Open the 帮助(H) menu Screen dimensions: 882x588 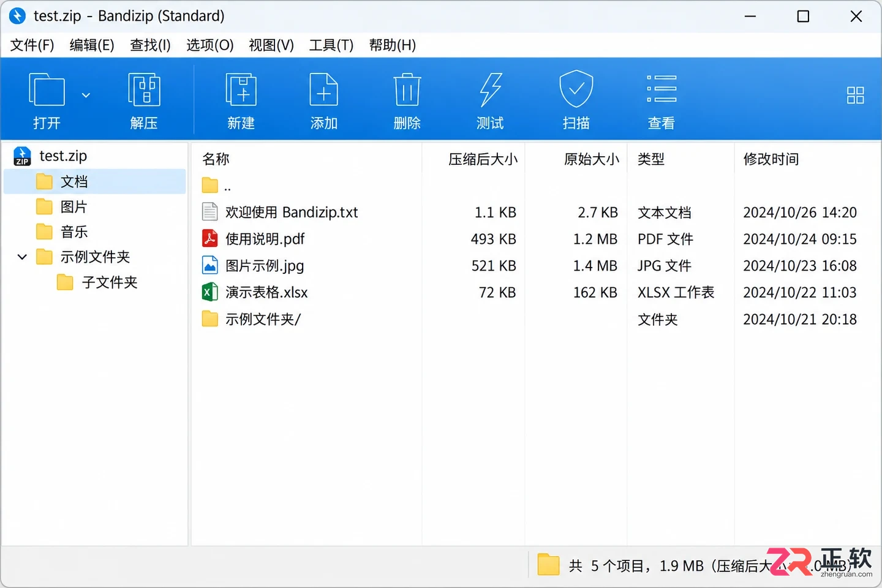tap(393, 45)
